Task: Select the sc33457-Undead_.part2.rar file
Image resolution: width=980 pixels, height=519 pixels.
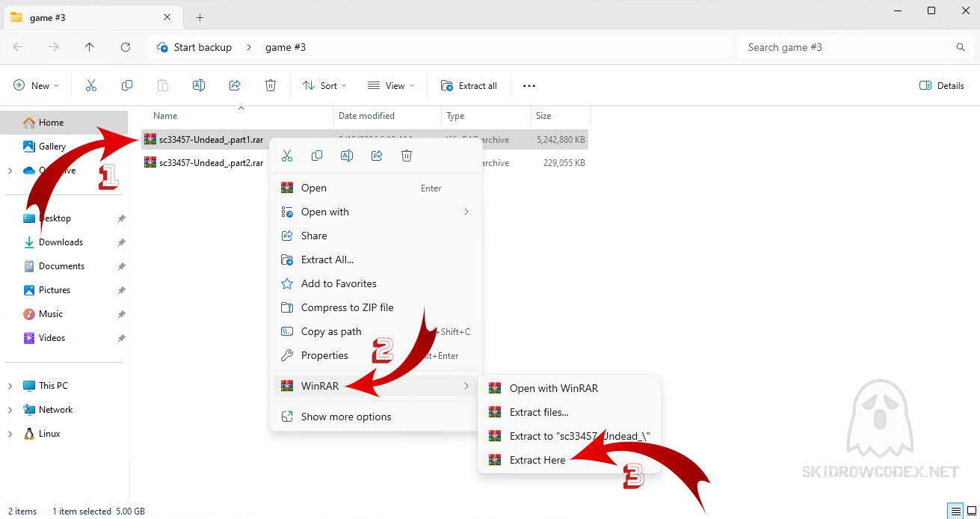Action: click(x=211, y=163)
